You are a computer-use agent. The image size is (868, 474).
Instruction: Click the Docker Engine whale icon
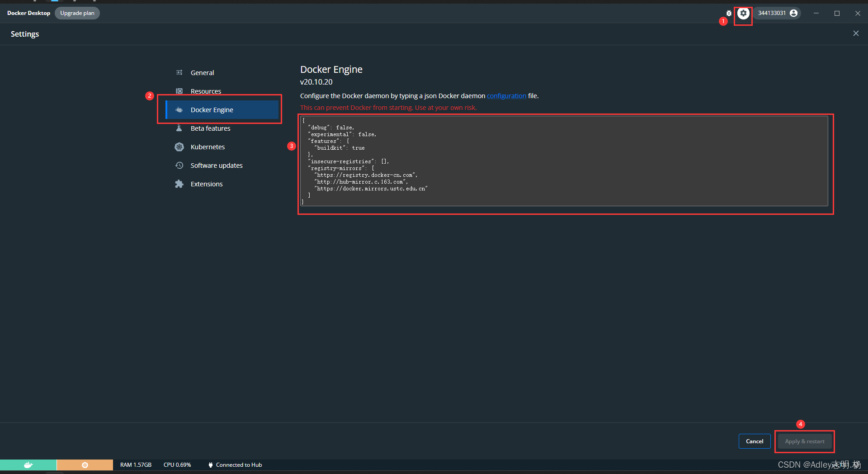(179, 109)
